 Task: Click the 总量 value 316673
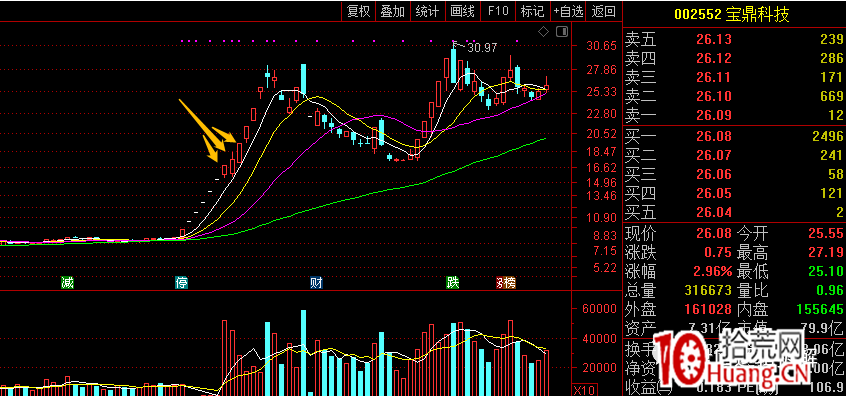(x=708, y=290)
